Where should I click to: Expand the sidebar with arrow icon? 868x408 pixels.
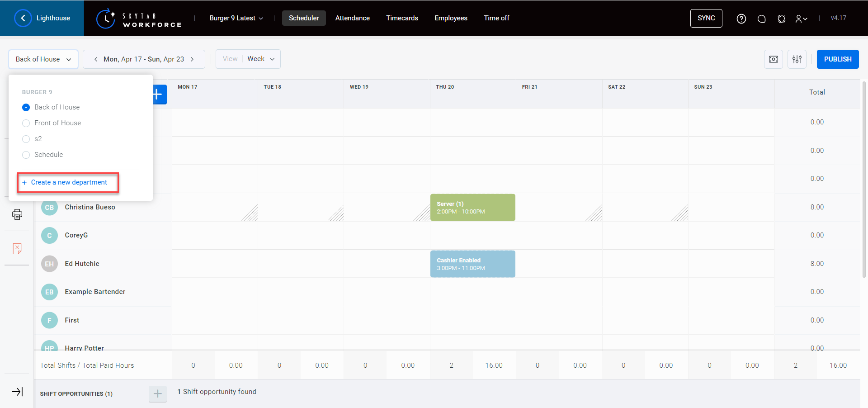tap(17, 392)
